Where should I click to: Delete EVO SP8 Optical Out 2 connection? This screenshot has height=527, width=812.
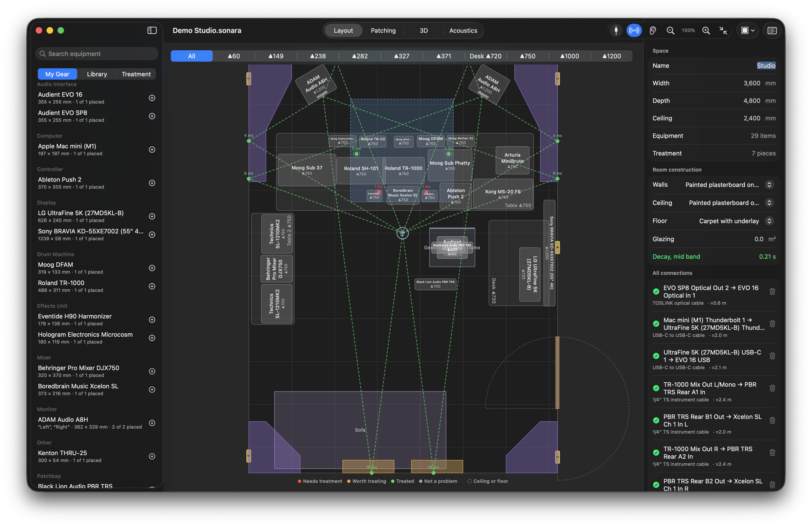772,291
